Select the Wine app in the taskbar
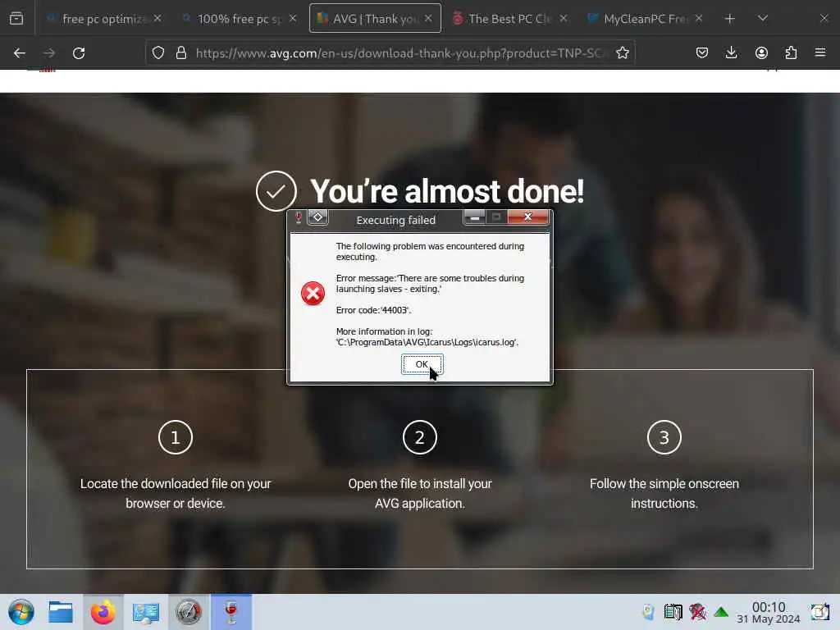840x630 pixels. (231, 612)
